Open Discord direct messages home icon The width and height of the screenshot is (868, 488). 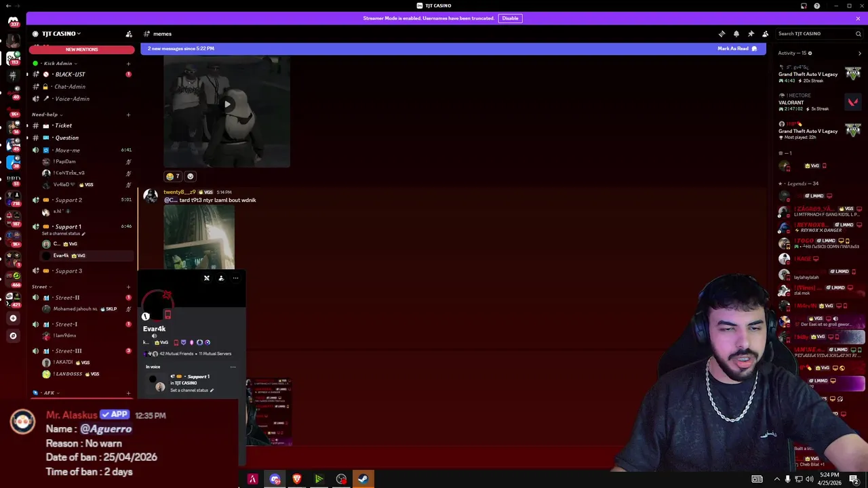tap(13, 21)
